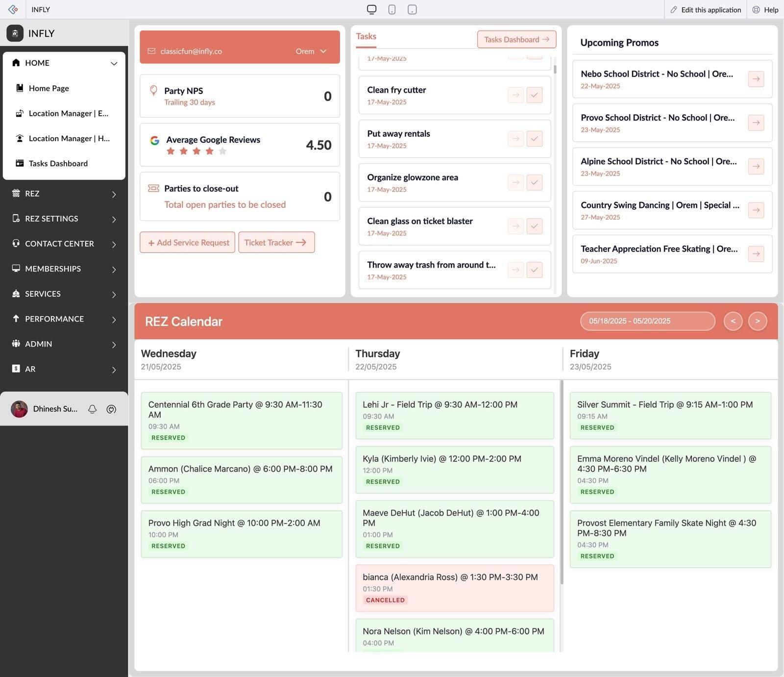
Task: Select the Tasks tab
Action: [x=366, y=37]
